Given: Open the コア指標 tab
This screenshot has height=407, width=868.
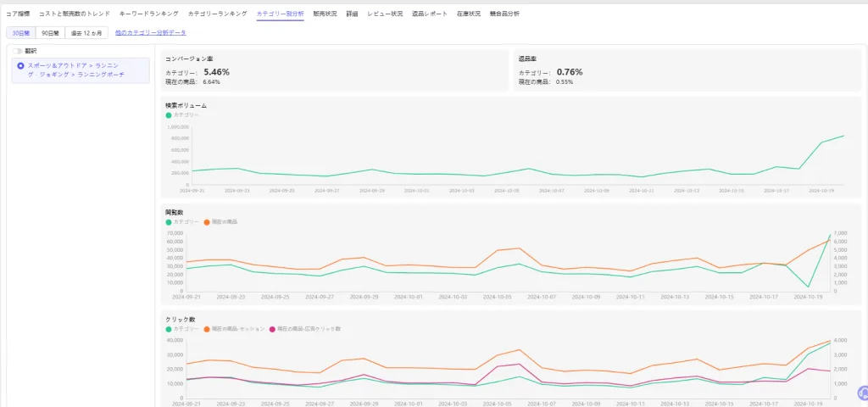Looking at the screenshot, I should (18, 14).
